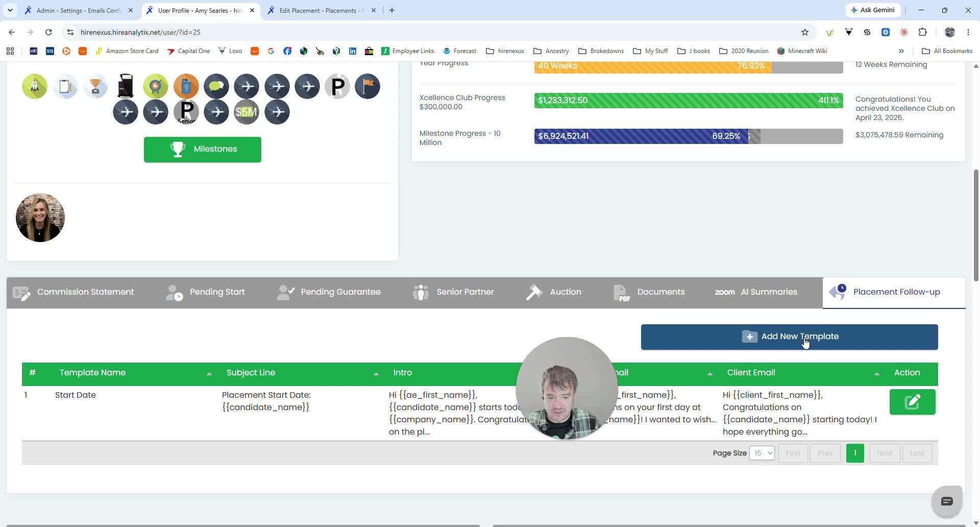The width and height of the screenshot is (980, 527).
Task: Open the chat widget icon
Action: point(947,501)
